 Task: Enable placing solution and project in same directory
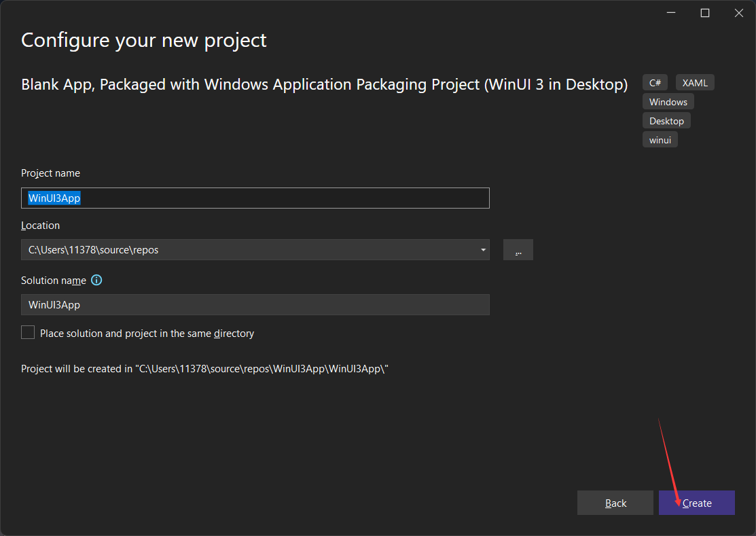click(x=27, y=332)
